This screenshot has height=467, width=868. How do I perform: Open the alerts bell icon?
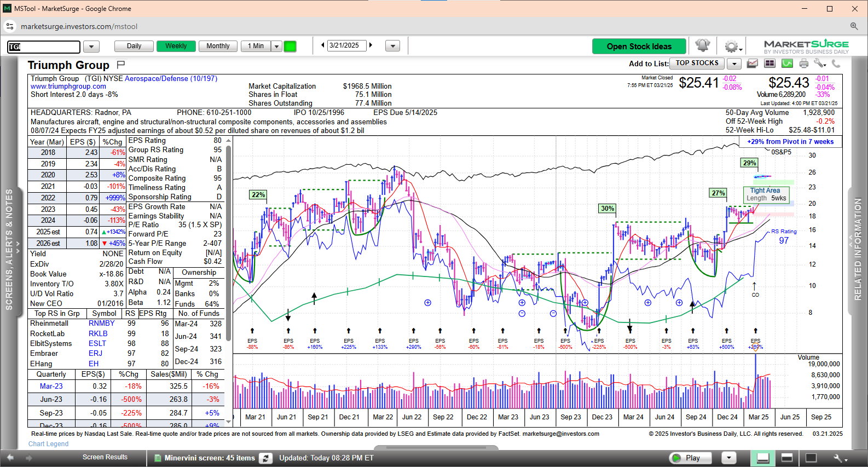(x=703, y=46)
